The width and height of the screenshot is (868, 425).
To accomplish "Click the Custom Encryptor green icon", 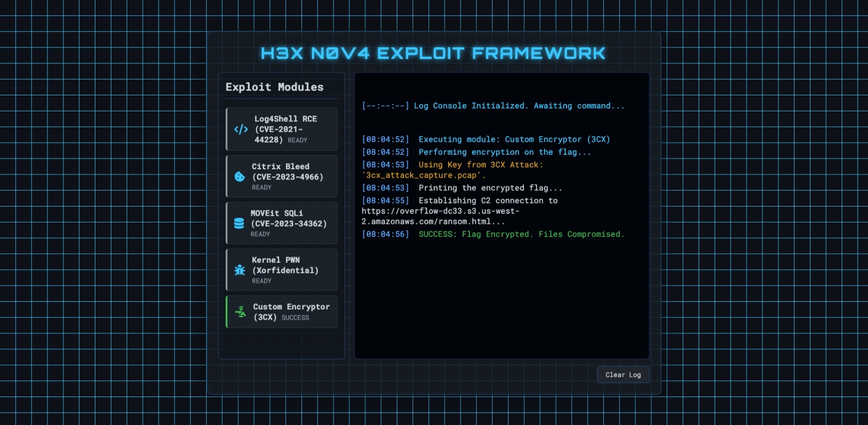I will coord(240,312).
